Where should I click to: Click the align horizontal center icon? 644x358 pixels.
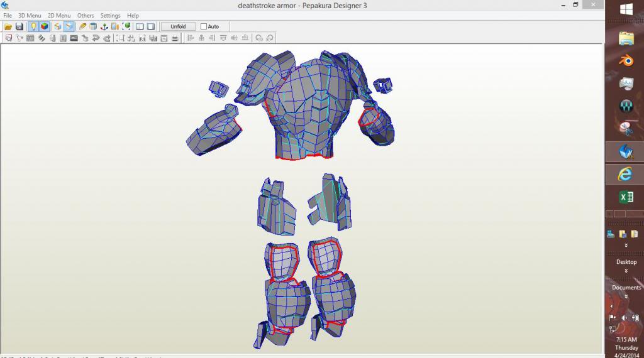[201, 38]
